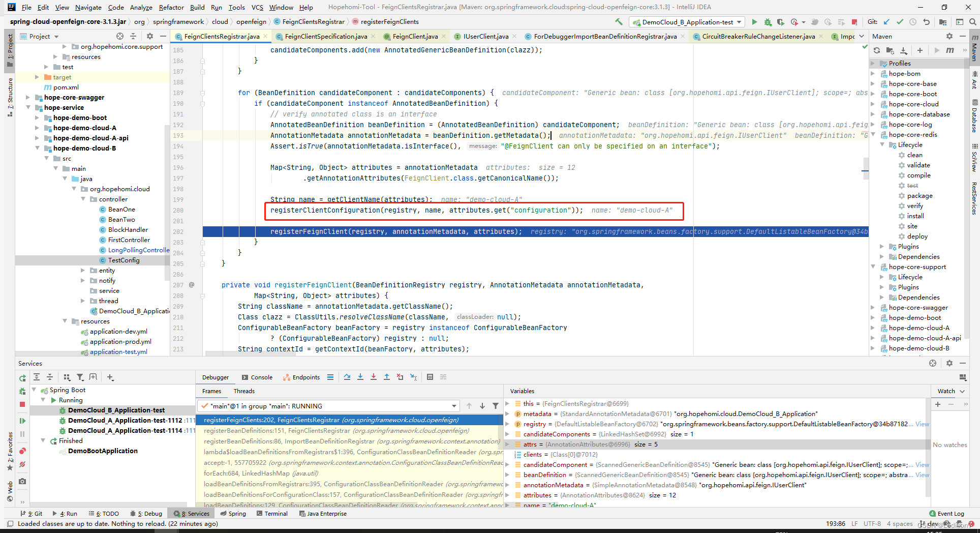Open the Refactor menu

tap(171, 7)
